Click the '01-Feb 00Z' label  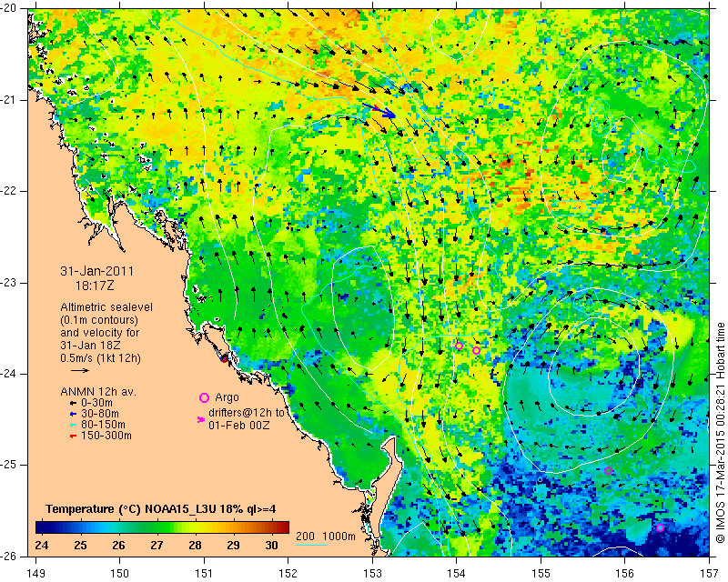click(x=239, y=425)
